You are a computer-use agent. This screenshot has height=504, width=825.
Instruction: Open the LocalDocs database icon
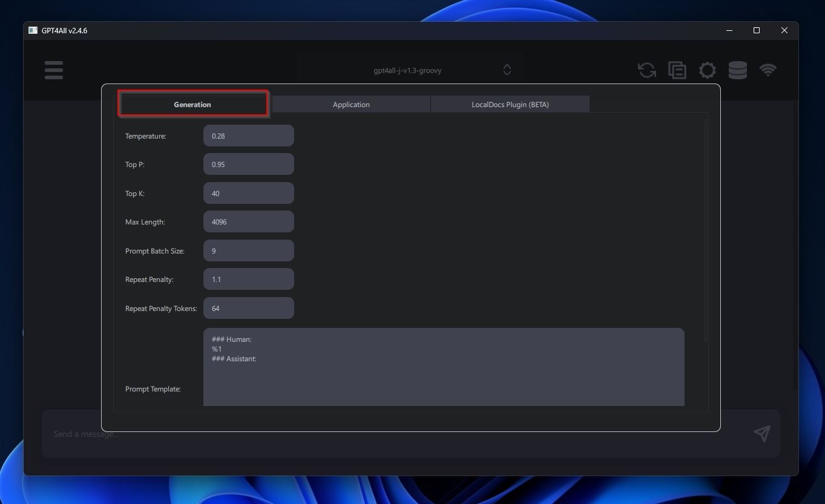click(737, 70)
